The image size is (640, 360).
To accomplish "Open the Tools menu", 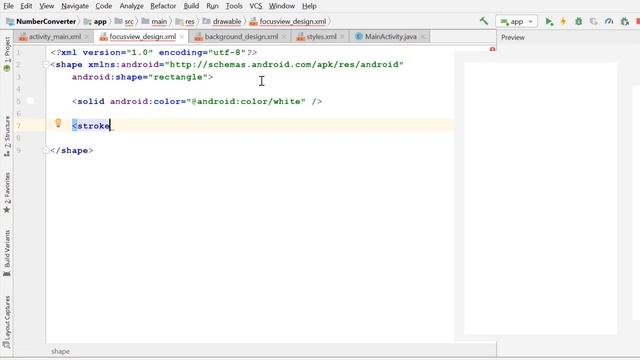I will coord(234,6).
